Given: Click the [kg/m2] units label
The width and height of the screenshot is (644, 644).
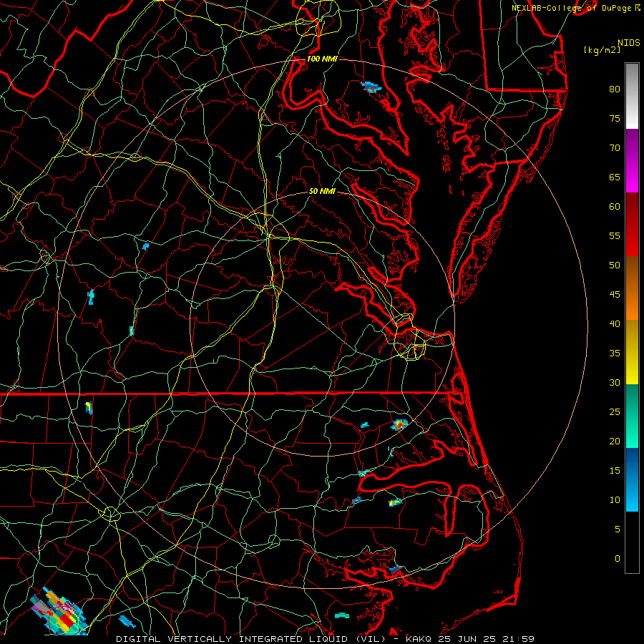Looking at the screenshot, I should coord(602,50).
